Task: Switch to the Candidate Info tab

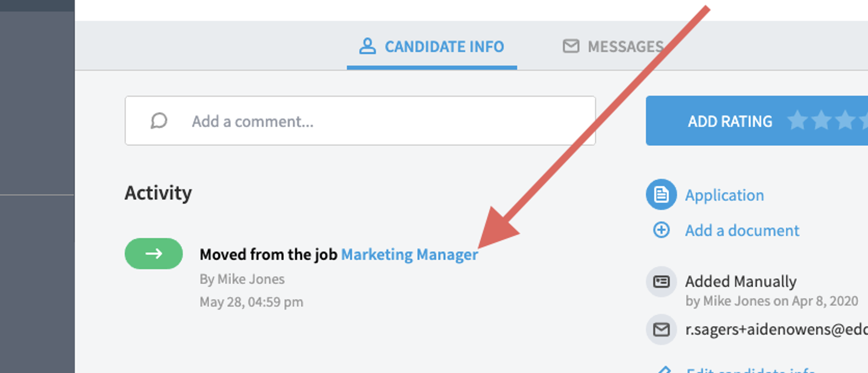Action: 432,47
